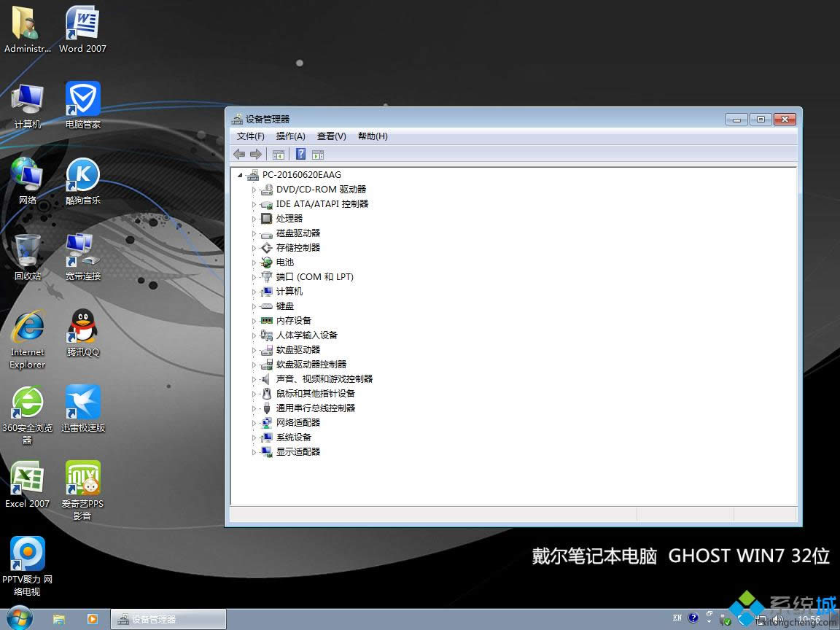Open Help via the blue question mark toolbar icon

(x=301, y=154)
